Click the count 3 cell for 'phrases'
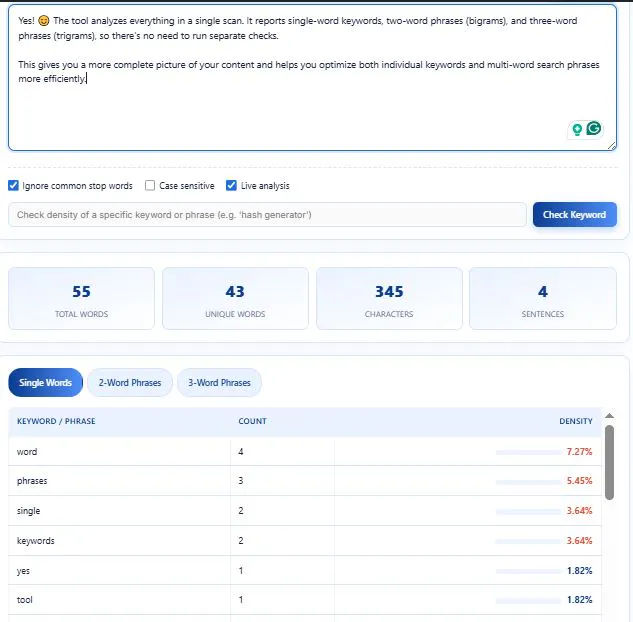 click(x=282, y=481)
